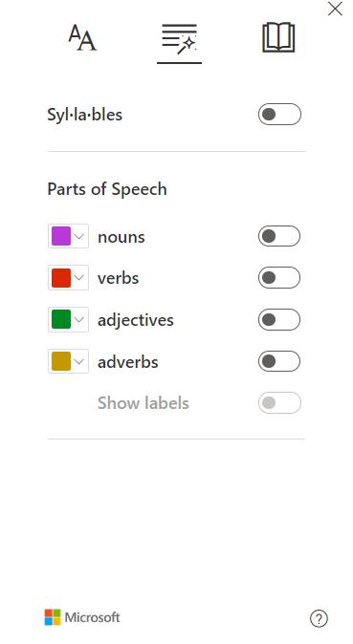Open the adverbs color dropdown
353x644 pixels.
[x=79, y=361]
